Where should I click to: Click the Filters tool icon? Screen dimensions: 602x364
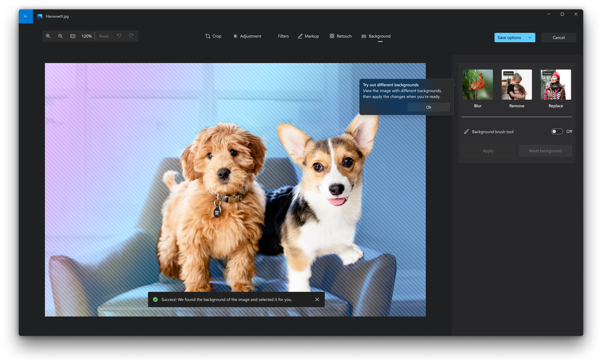pos(283,36)
